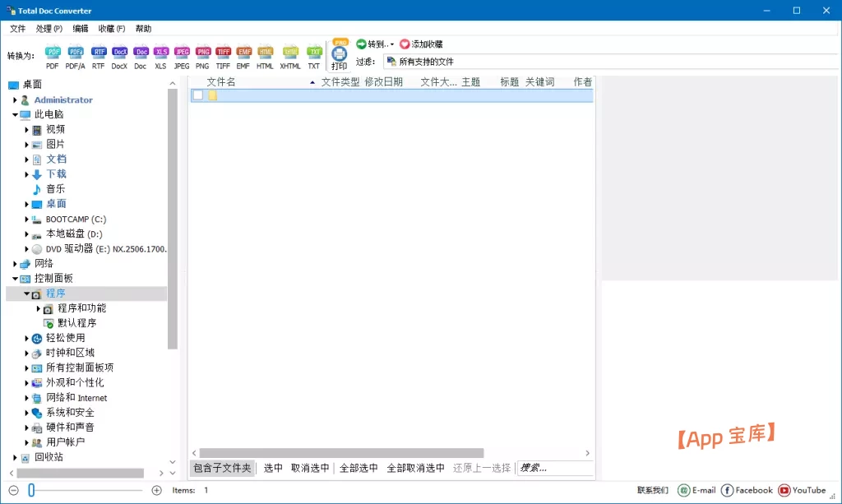The image size is (842, 504).
Task: Select the PDF conversion format icon
Action: (x=52, y=52)
